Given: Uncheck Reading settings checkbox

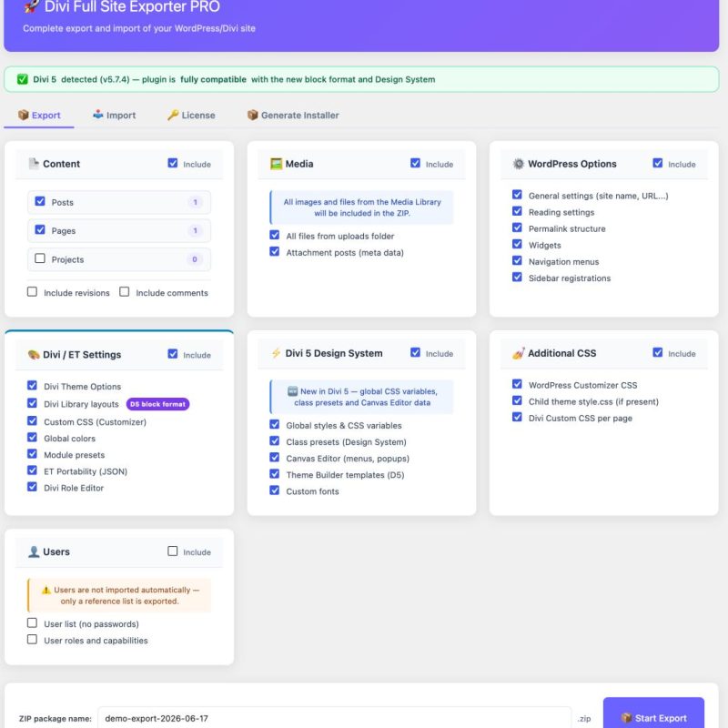Looking at the screenshot, I should [x=517, y=211].
